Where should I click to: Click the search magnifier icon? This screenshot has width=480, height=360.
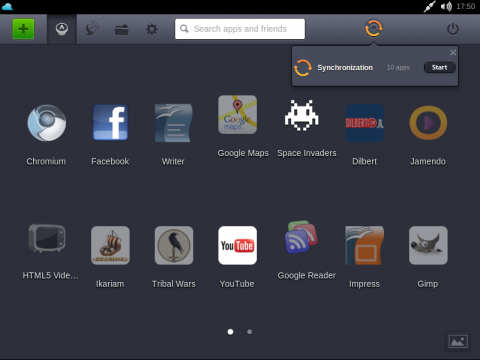(184, 29)
